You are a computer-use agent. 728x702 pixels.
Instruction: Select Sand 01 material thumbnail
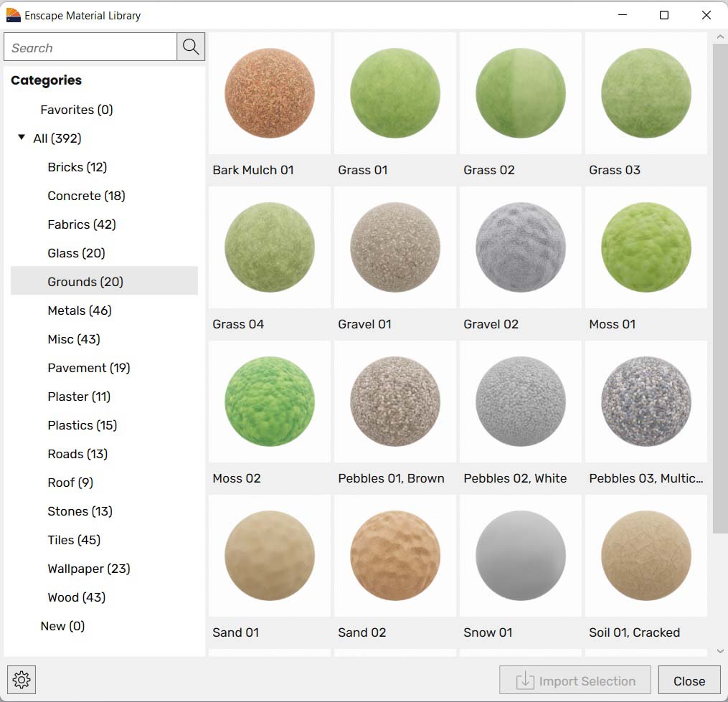coord(269,555)
